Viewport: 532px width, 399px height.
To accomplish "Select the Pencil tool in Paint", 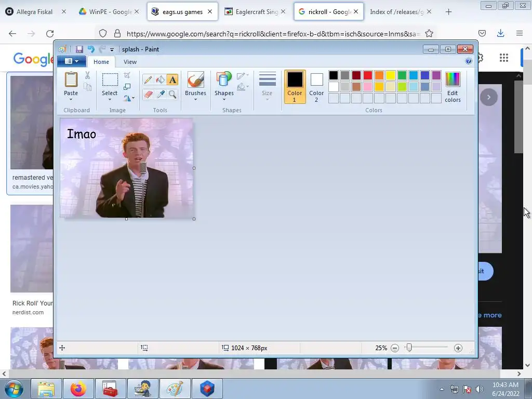I will (x=148, y=79).
